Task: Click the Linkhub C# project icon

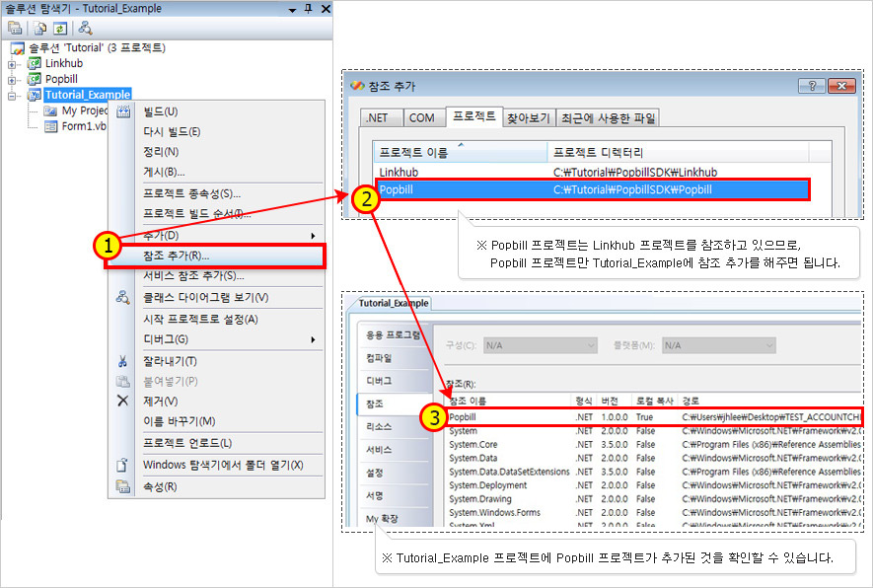Action: [34, 63]
